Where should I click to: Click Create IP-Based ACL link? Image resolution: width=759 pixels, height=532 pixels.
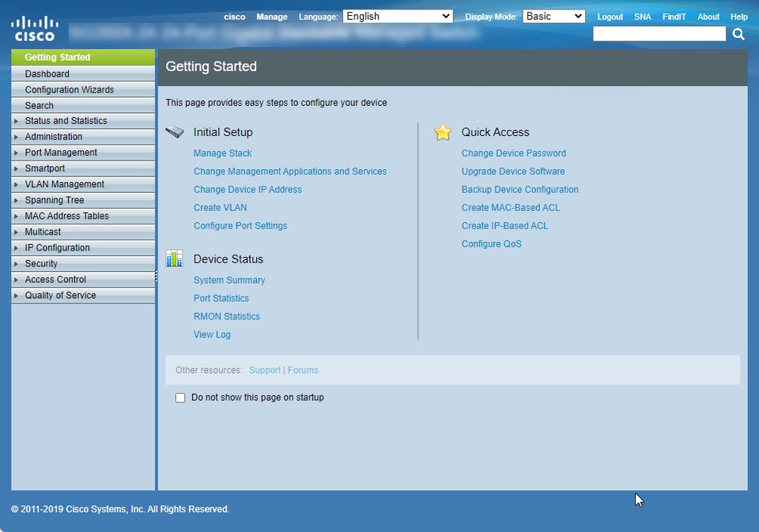(x=505, y=225)
